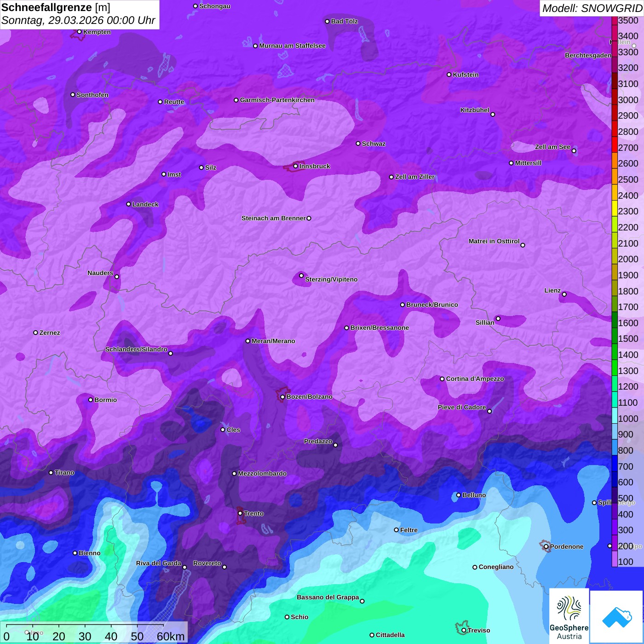Viewport: 644px width, 644px height.
Task: Click the date Sonntag, 29.03.2026 00:00 Uhr
Action: pyautogui.click(x=78, y=21)
